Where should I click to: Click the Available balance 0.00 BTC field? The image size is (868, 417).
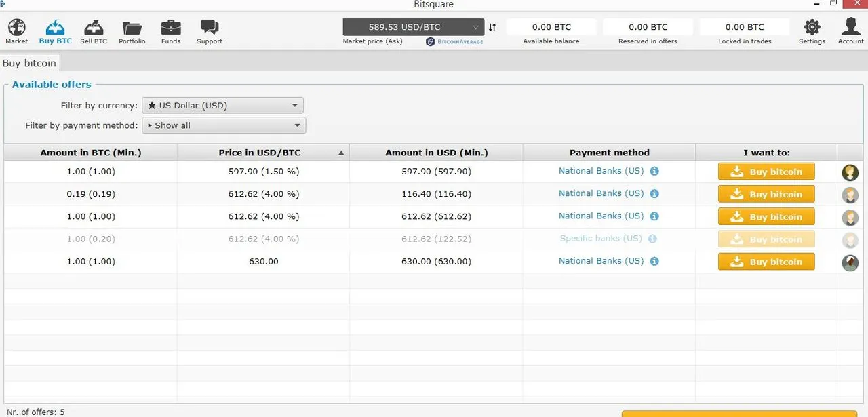pyautogui.click(x=551, y=27)
